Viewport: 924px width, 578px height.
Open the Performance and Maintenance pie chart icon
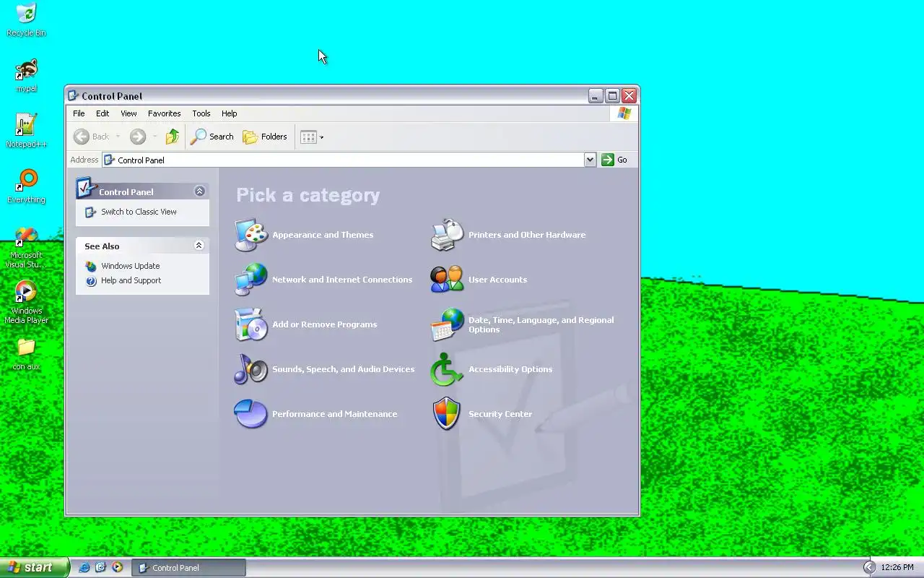251,414
